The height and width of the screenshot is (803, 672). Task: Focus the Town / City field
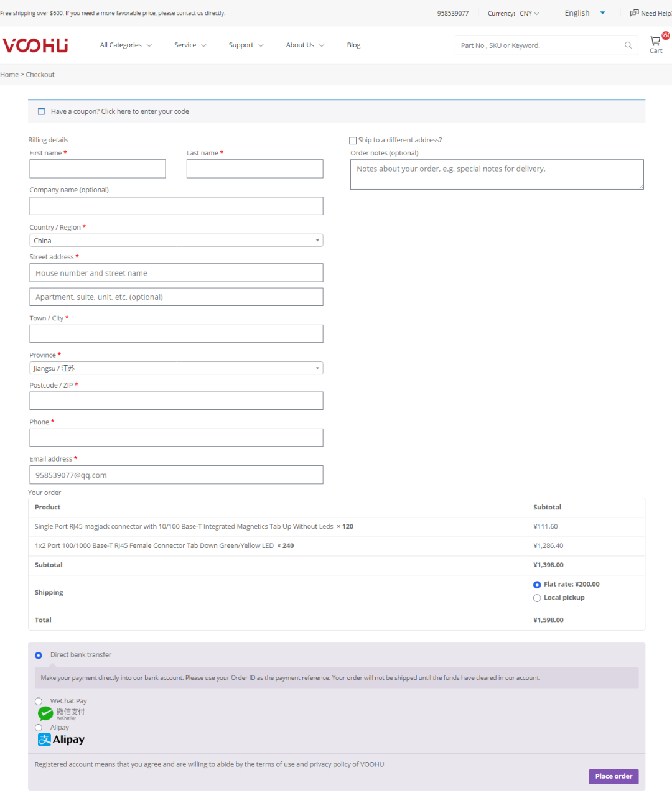click(176, 334)
